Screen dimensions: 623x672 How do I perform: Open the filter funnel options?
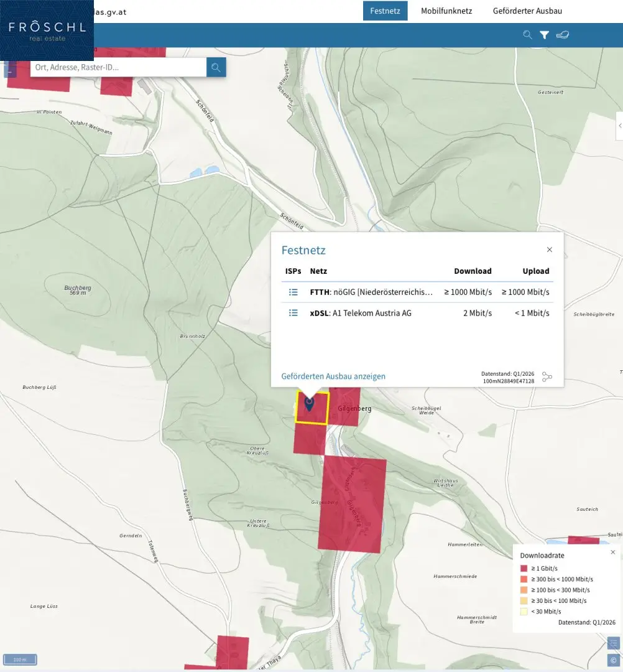(544, 35)
